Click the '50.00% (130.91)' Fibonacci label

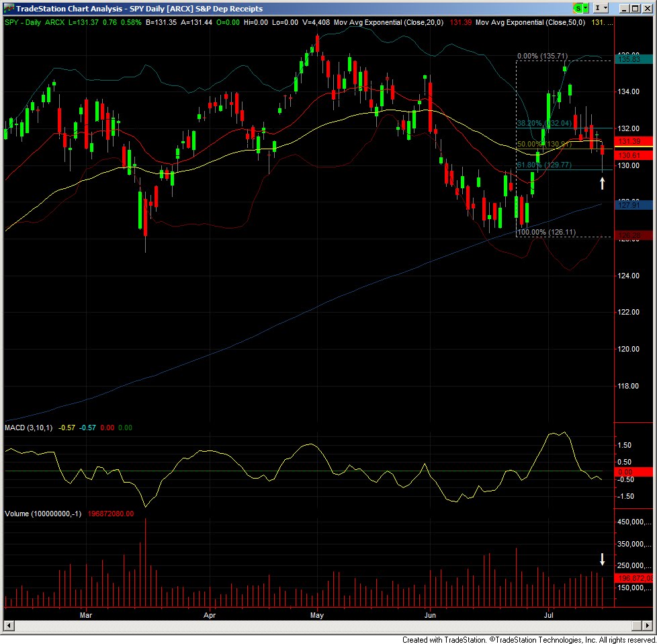[544, 145]
